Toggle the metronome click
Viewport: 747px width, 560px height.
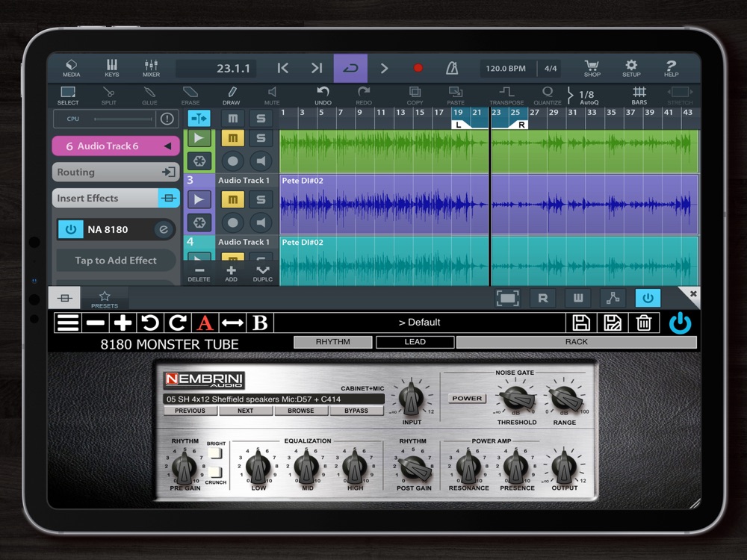[x=452, y=68]
